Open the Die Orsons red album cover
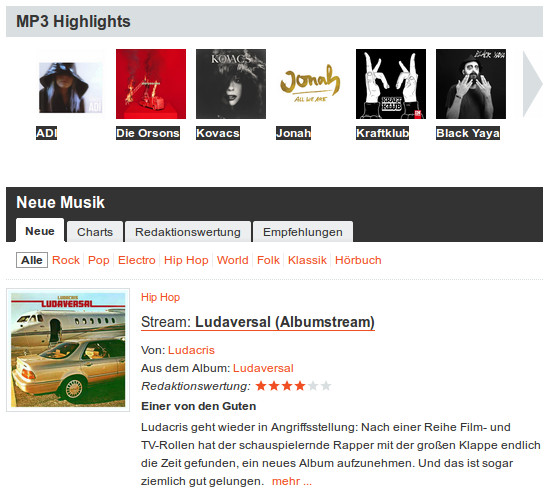This screenshot has height=497, width=549. (151, 84)
